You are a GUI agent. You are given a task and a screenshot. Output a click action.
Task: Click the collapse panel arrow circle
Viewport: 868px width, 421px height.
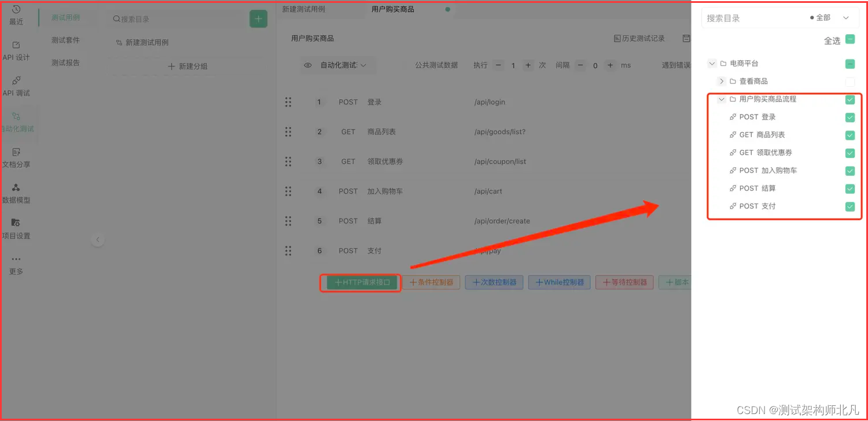[98, 239]
